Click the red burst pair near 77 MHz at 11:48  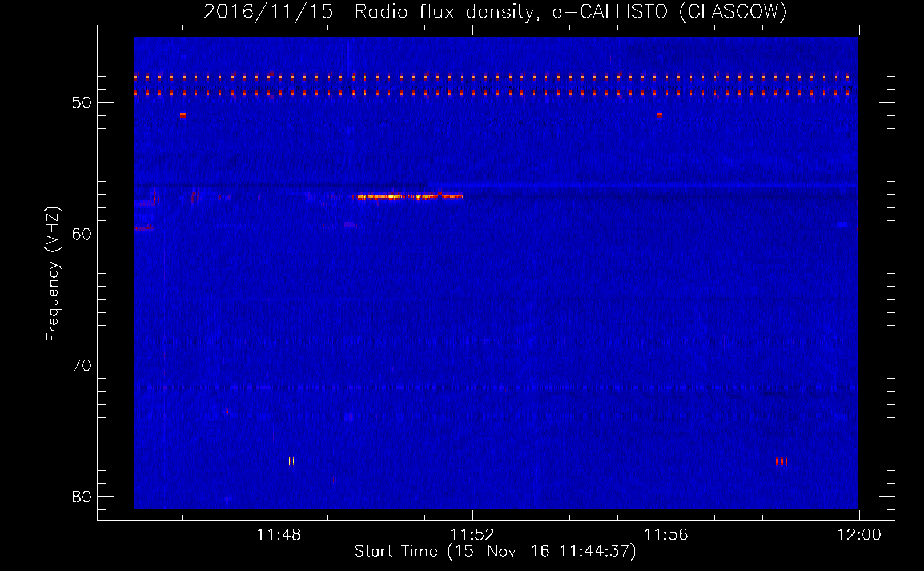(294, 461)
